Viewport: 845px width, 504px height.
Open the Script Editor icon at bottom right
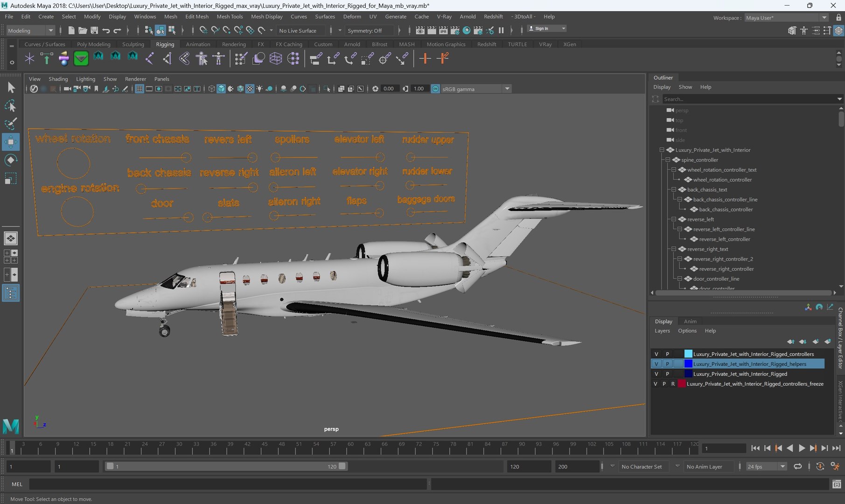(837, 484)
